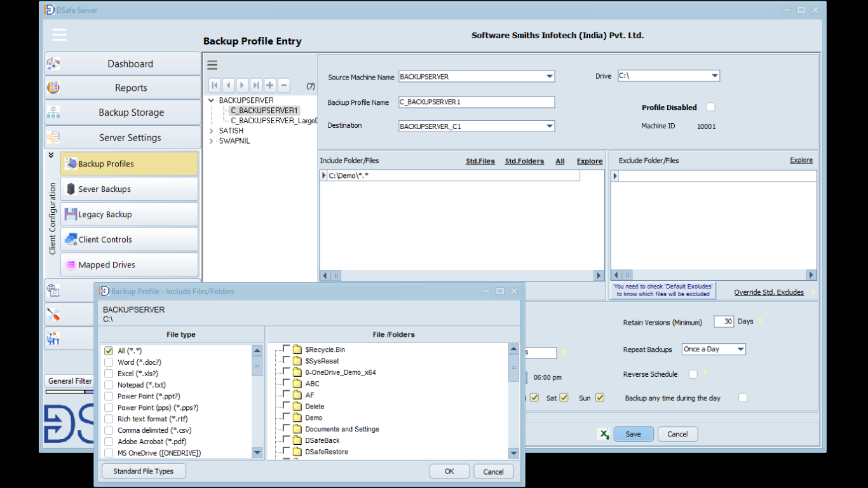Open Legacy Backup item
The image size is (868, 488).
129,214
